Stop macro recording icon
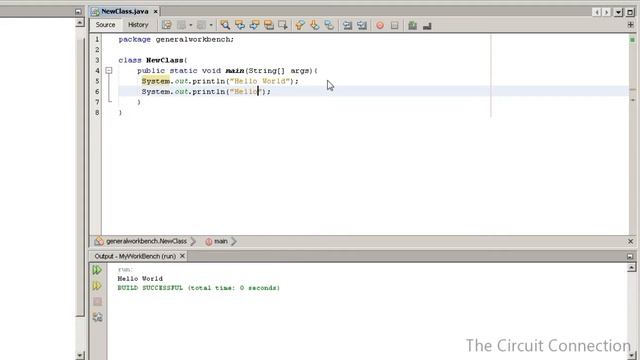640x360 pixels. 394,25
